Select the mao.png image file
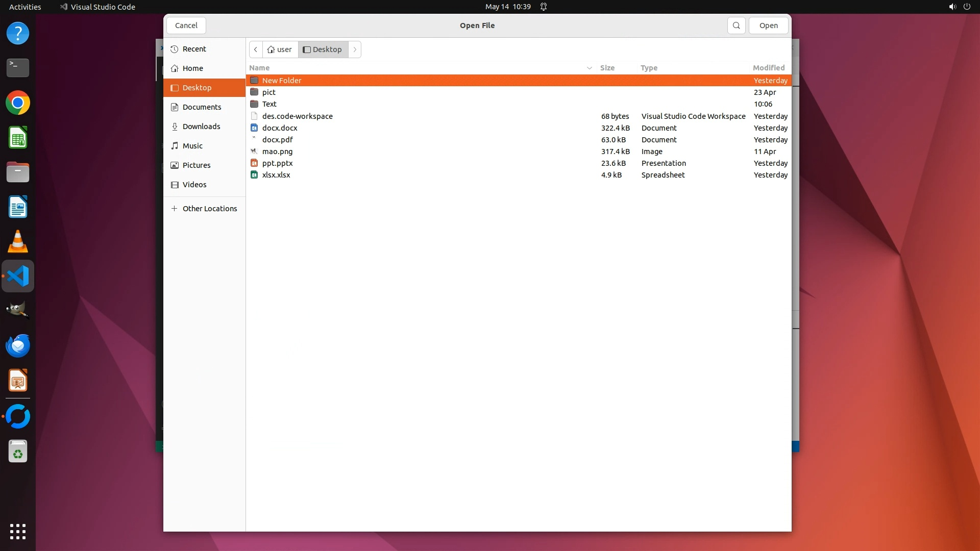The image size is (980, 551). [277, 152]
